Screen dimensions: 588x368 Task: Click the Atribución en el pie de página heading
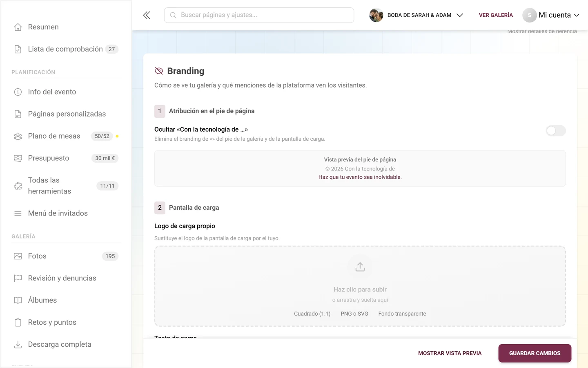(212, 111)
